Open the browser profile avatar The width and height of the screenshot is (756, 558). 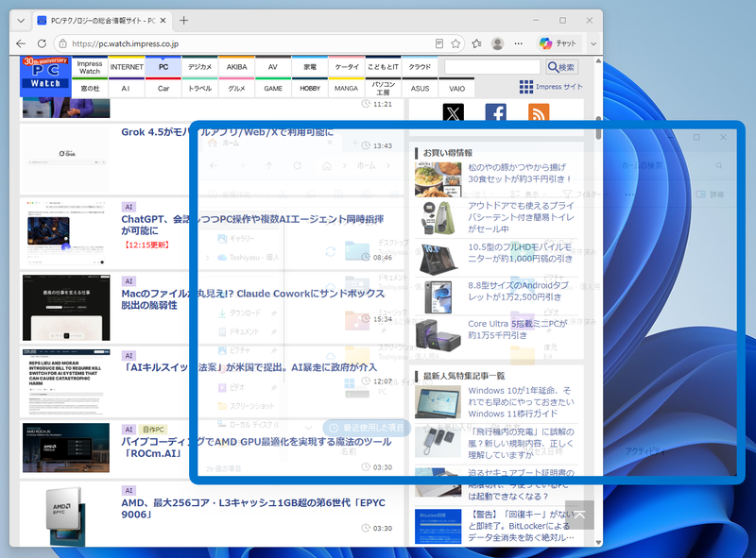498,43
